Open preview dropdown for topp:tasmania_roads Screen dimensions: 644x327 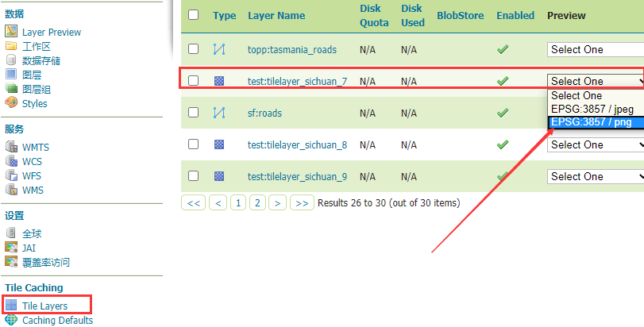pos(596,50)
